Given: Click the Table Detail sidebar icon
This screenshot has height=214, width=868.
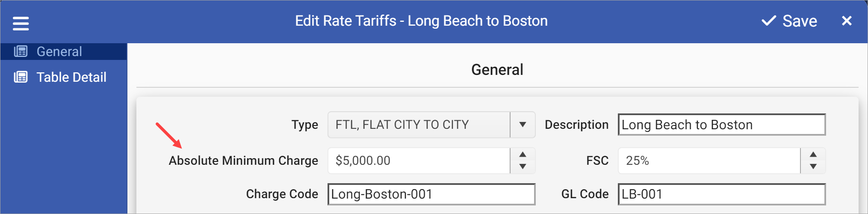Looking at the screenshot, I should click(x=21, y=77).
